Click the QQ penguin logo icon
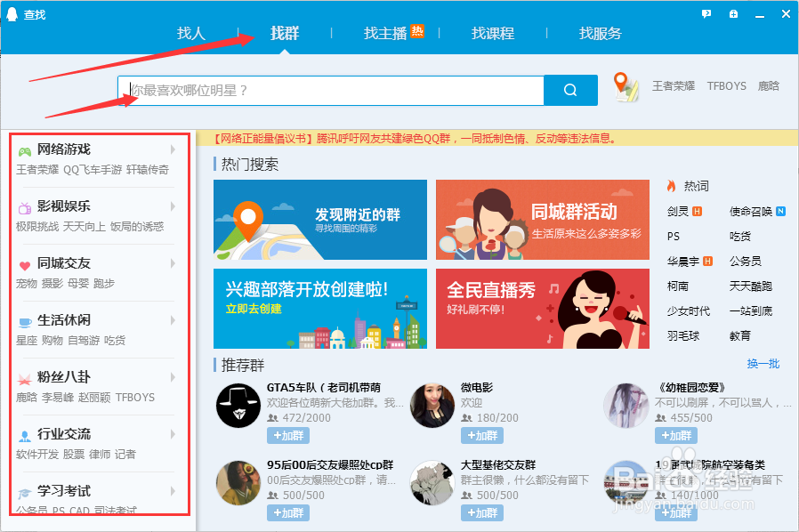This screenshot has width=799, height=532. (x=12, y=14)
